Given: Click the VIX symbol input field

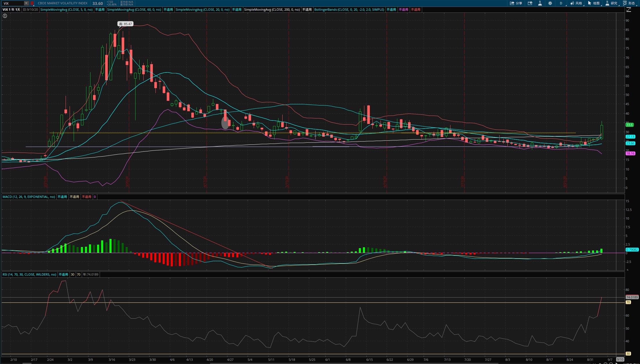Looking at the screenshot, I should 13,3.
